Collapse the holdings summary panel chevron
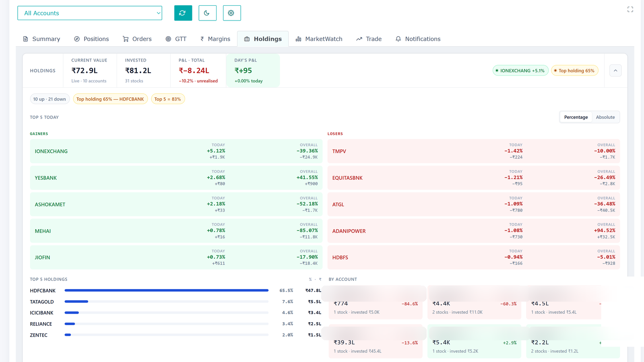Image resolution: width=644 pixels, height=362 pixels. pyautogui.click(x=615, y=70)
